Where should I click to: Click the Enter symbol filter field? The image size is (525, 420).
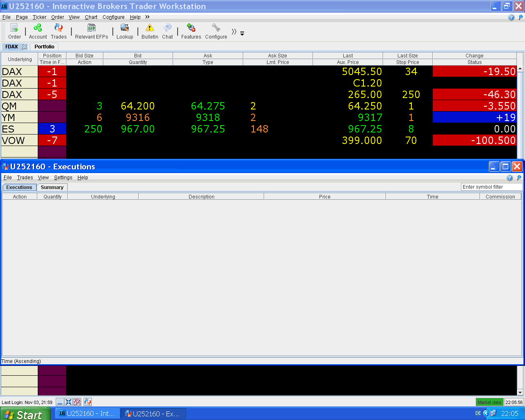[x=492, y=187]
